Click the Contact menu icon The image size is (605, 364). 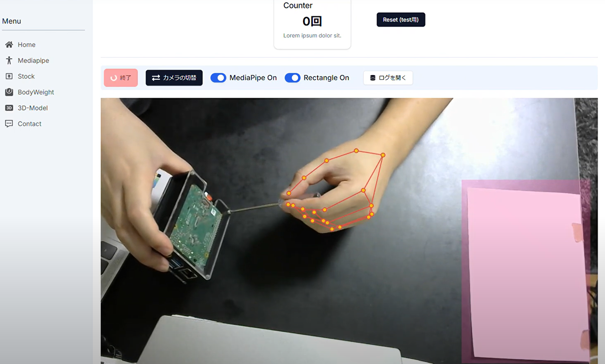pyautogui.click(x=9, y=123)
